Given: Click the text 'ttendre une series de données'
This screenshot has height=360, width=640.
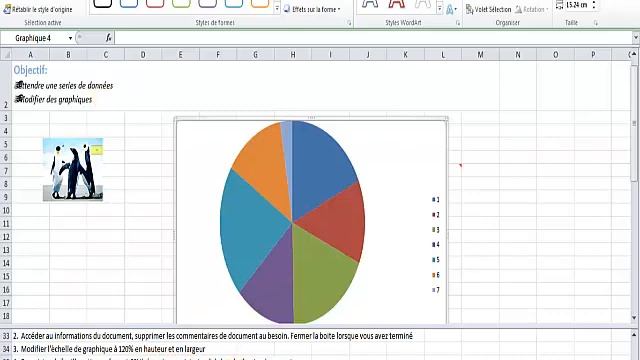Looking at the screenshot, I should click(67, 85).
